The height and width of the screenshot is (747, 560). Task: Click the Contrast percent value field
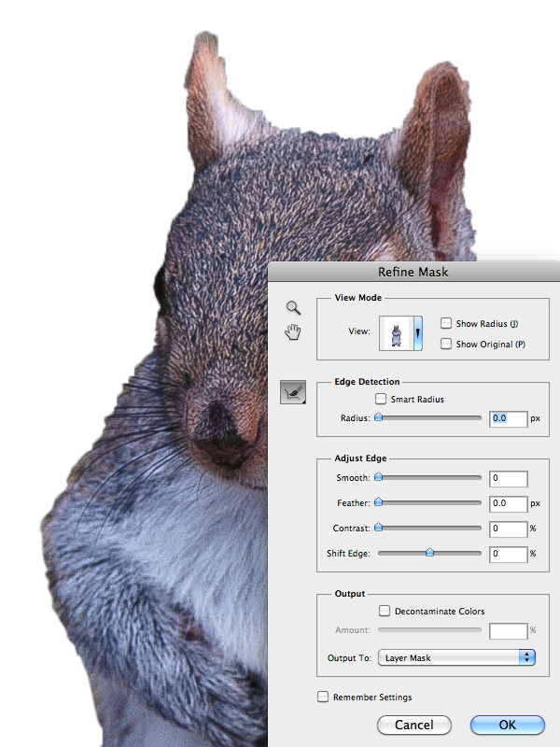point(508,529)
